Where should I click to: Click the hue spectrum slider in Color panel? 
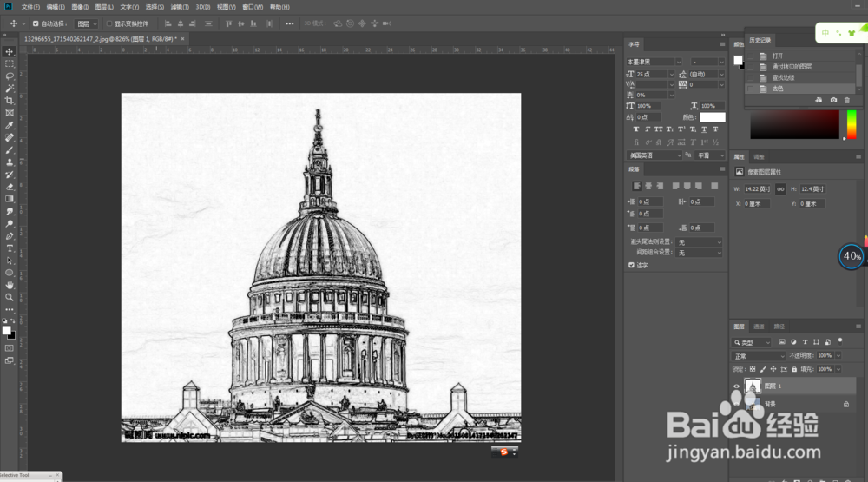[x=852, y=124]
